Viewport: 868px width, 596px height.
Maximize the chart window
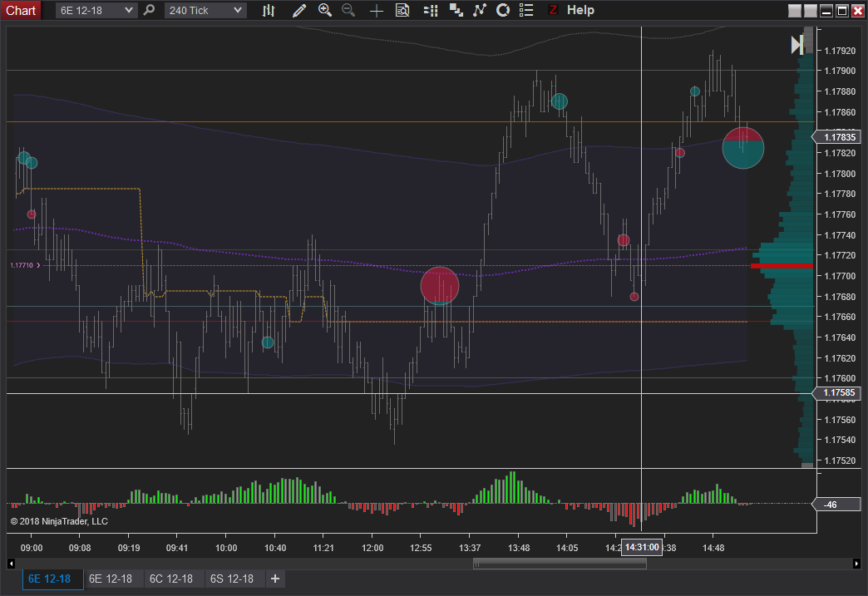coord(842,11)
